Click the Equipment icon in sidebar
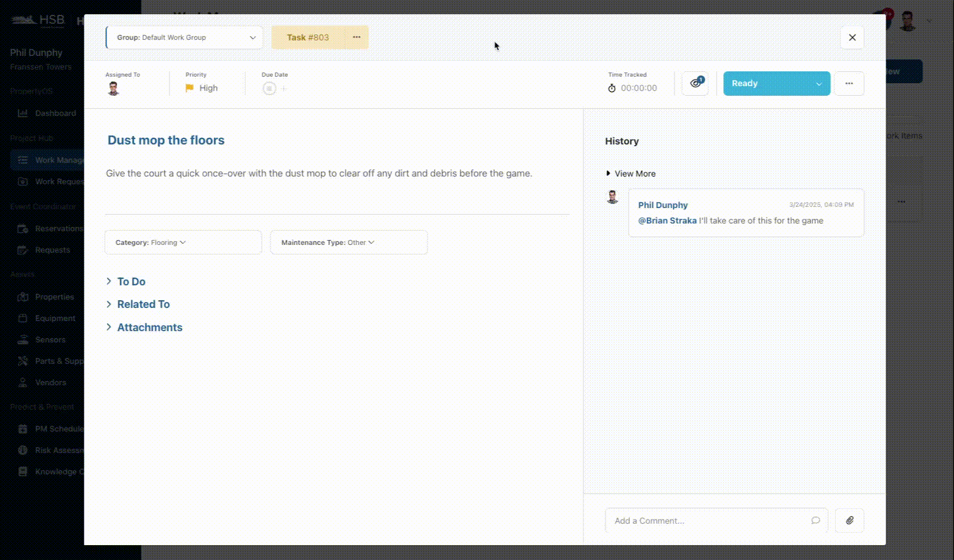Viewport: 954px width, 560px height. (23, 318)
